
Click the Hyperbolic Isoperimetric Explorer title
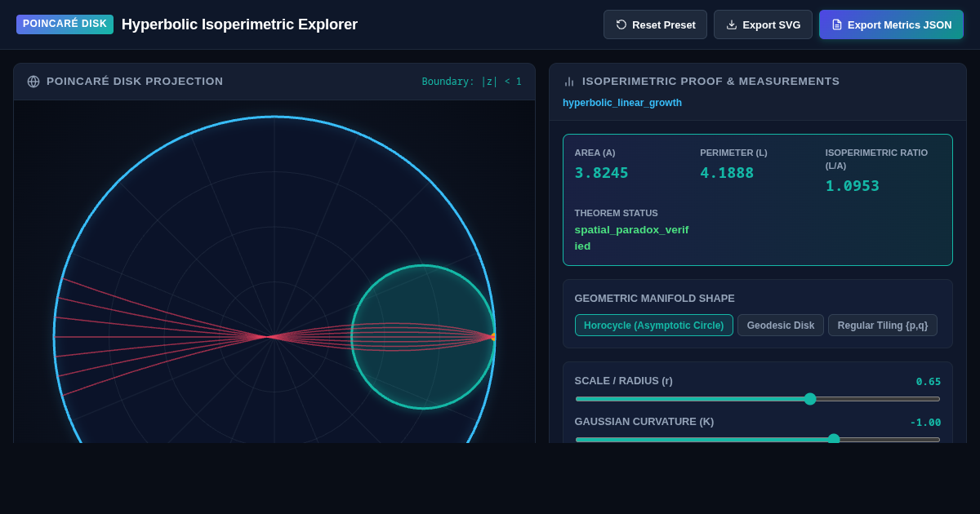(x=239, y=24)
